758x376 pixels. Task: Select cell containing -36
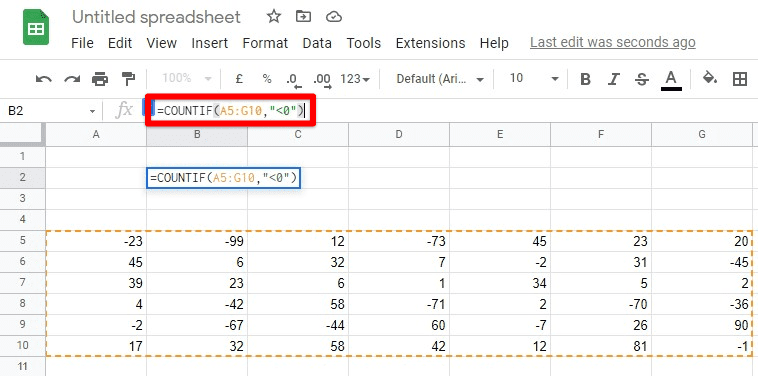pos(702,304)
